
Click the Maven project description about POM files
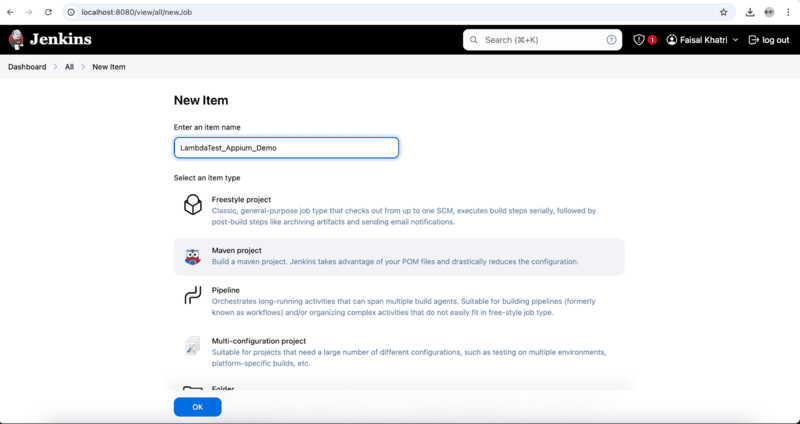click(x=395, y=262)
